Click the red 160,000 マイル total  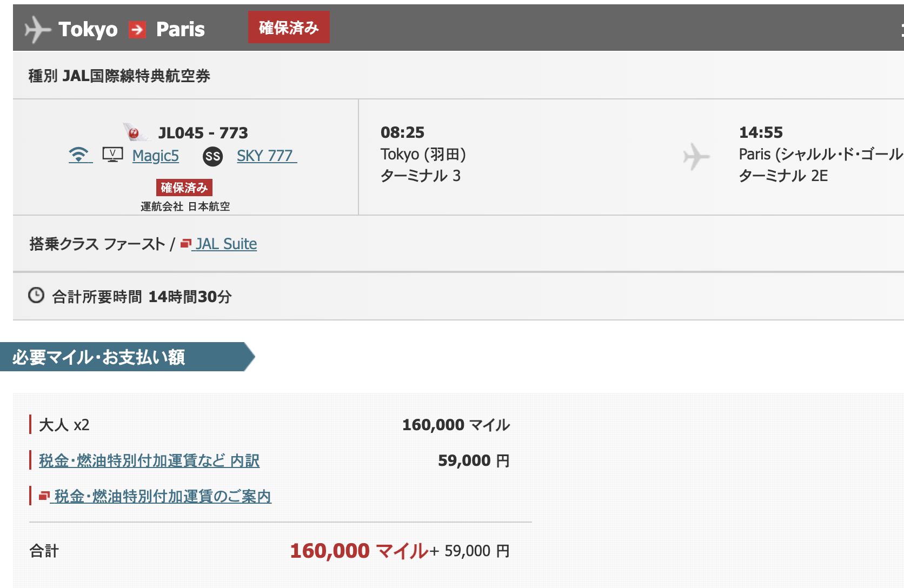(360, 551)
